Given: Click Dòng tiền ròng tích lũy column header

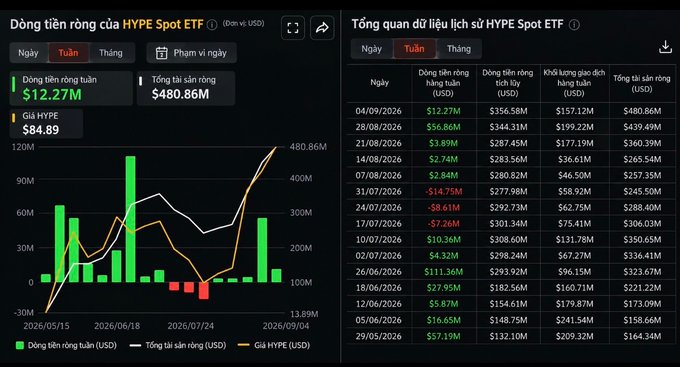Looking at the screenshot, I should click(x=508, y=83).
